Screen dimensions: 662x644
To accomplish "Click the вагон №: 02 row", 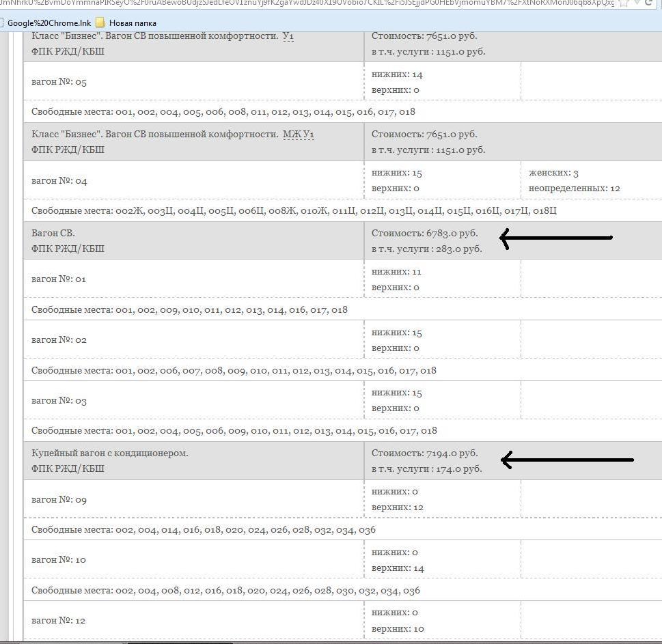I will (59, 340).
